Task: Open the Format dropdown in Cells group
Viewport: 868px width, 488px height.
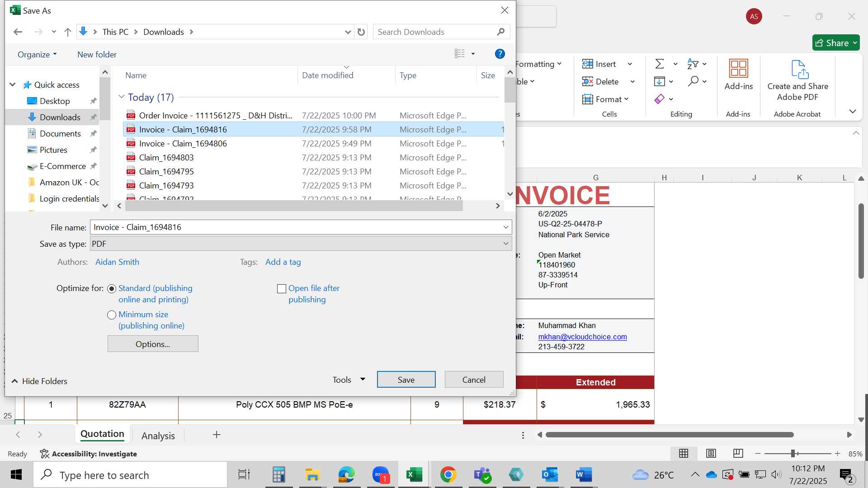Action: pyautogui.click(x=606, y=99)
